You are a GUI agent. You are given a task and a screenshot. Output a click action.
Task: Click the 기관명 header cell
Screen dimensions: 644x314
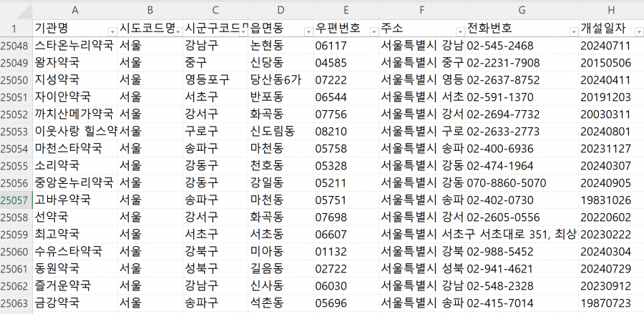(74, 29)
